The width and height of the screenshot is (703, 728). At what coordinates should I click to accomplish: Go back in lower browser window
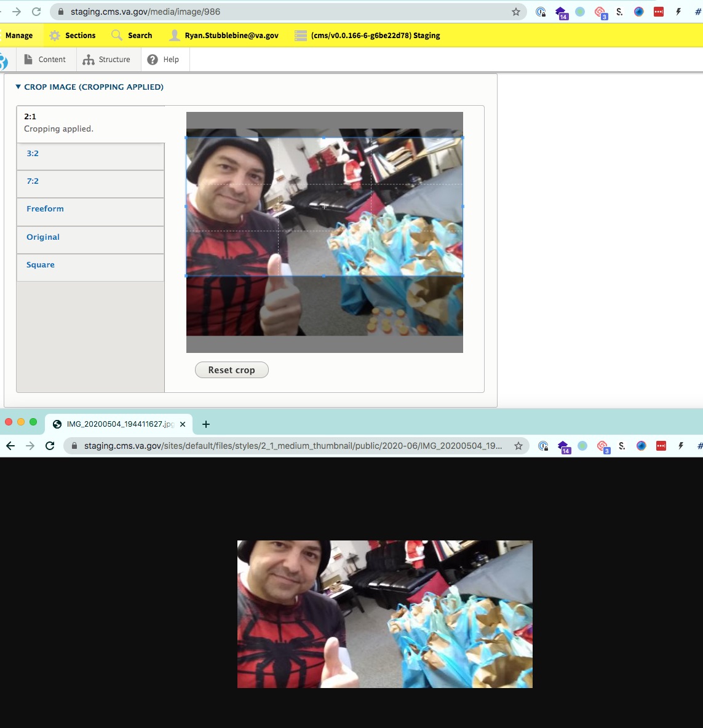(x=10, y=446)
